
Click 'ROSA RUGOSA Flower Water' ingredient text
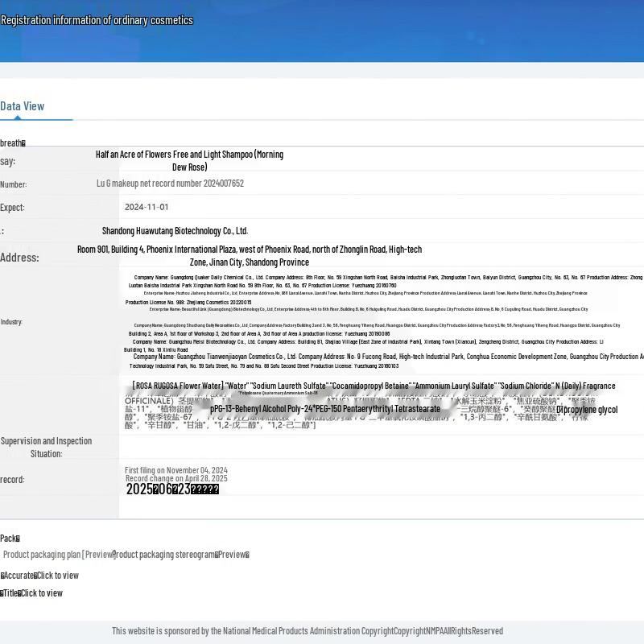178,386
